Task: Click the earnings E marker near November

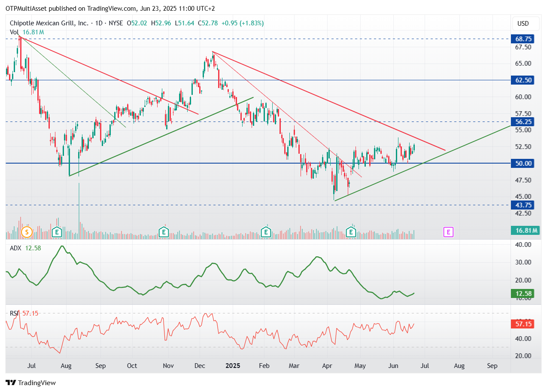Action: [163, 232]
